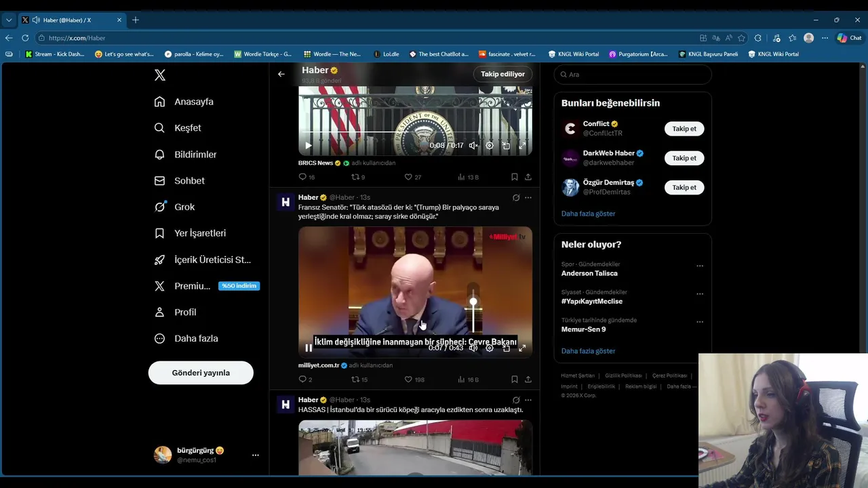Screen dimensions: 868x488
Task: Mute the Milliyet video
Action: 473,348
